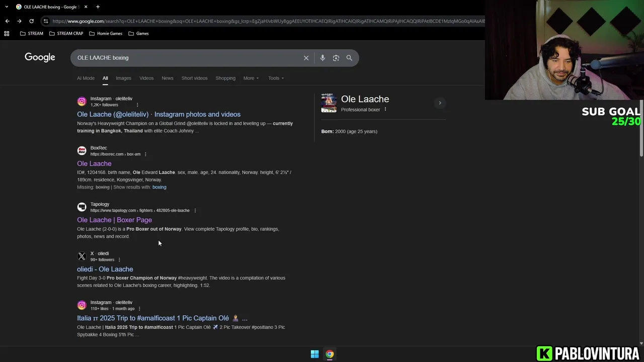This screenshot has height=362, width=644.
Task: Select the All results tab
Action: coord(105,78)
